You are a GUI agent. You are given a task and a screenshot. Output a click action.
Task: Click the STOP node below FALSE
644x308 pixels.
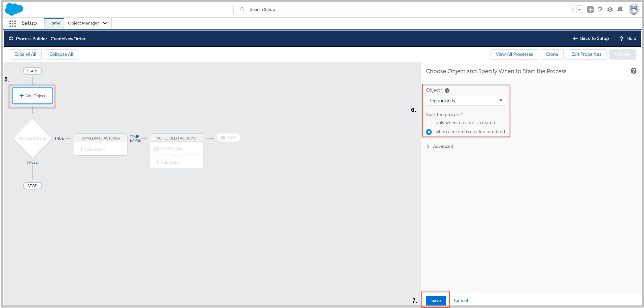pos(32,186)
